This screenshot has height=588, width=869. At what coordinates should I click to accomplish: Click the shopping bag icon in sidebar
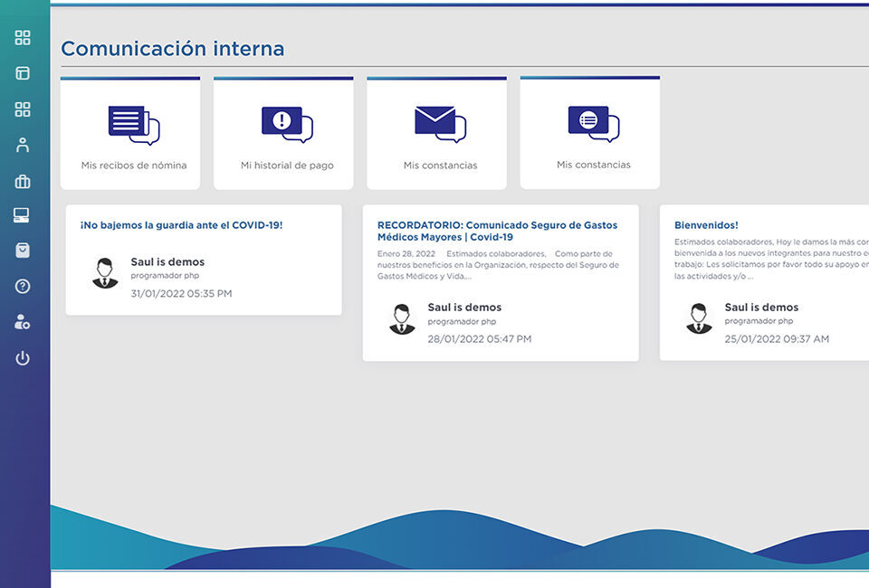(x=23, y=251)
